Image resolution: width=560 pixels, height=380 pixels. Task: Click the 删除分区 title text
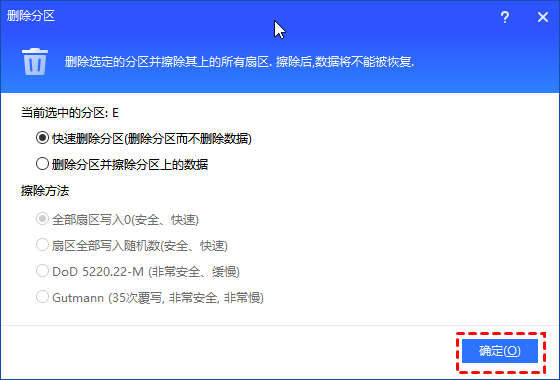(x=31, y=16)
